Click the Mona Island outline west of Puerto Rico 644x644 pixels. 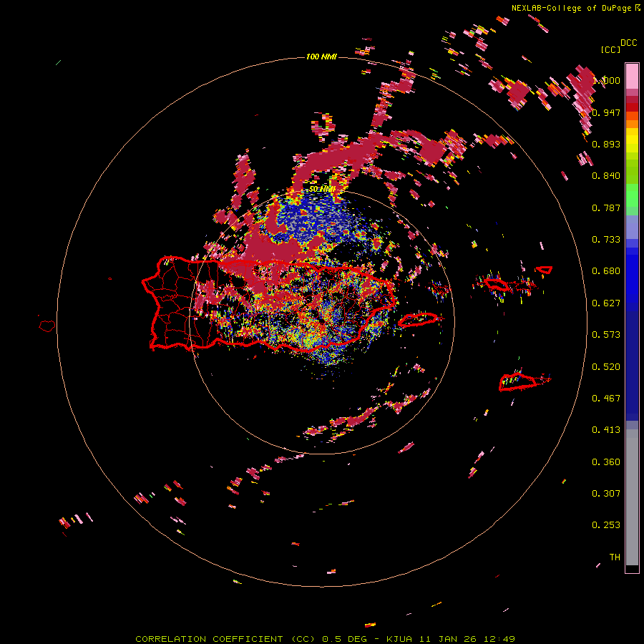pyautogui.click(x=47, y=326)
